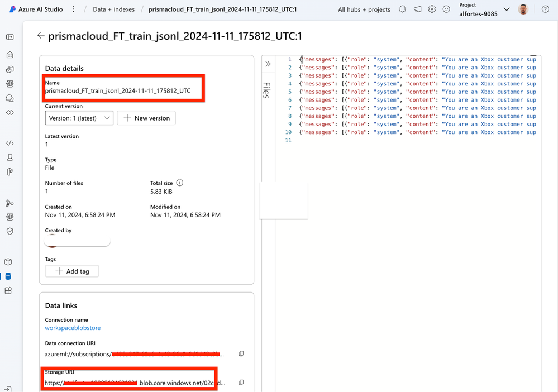
Task: Open the Version: 1 (latest) dropdown
Action: pyautogui.click(x=79, y=118)
